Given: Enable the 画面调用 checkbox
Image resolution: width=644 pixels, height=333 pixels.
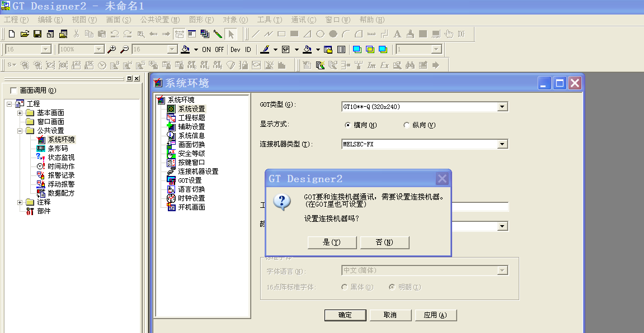Looking at the screenshot, I should pyautogui.click(x=14, y=91).
